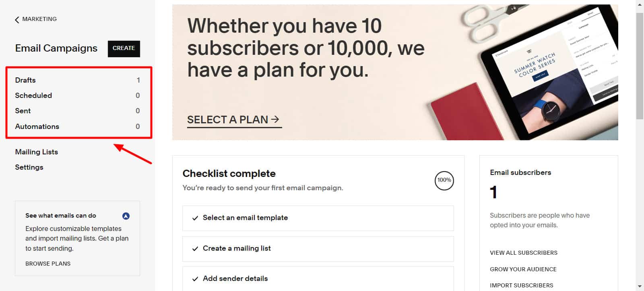This screenshot has width=644, height=291.
Task: Open the Grow Your Audience link
Action: point(523,269)
